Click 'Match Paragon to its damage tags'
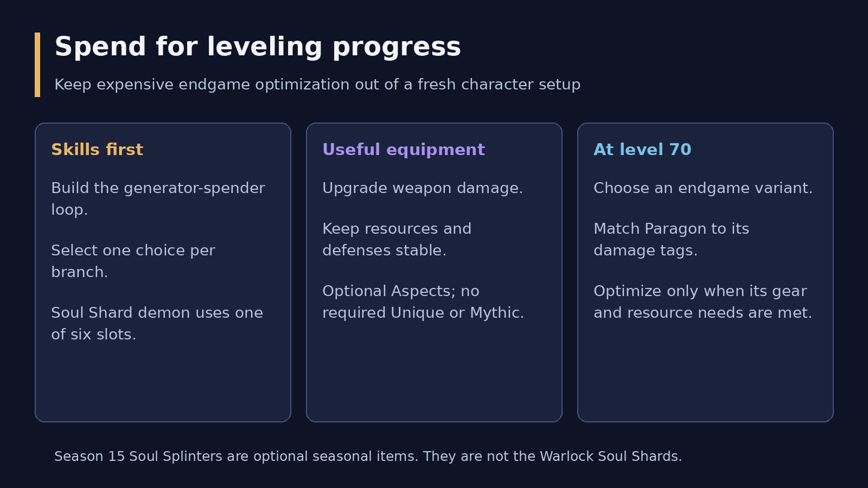This screenshot has width=868, height=488. click(671, 239)
